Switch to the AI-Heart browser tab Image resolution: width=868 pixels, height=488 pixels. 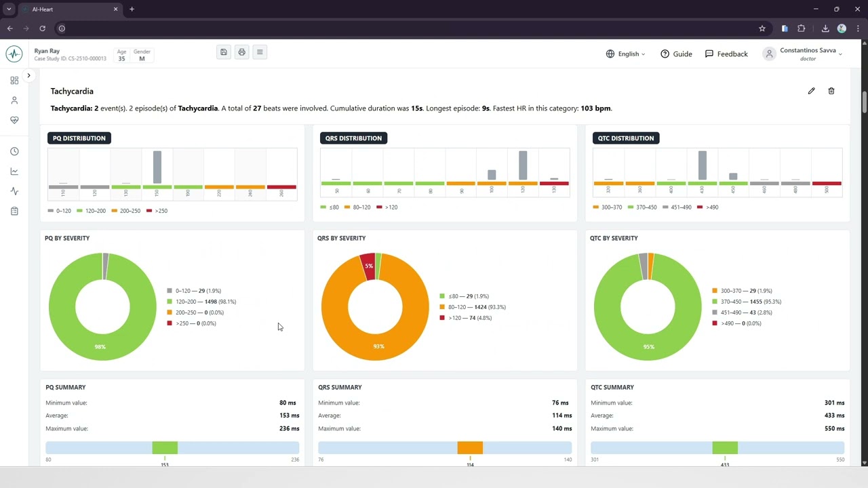coord(70,9)
